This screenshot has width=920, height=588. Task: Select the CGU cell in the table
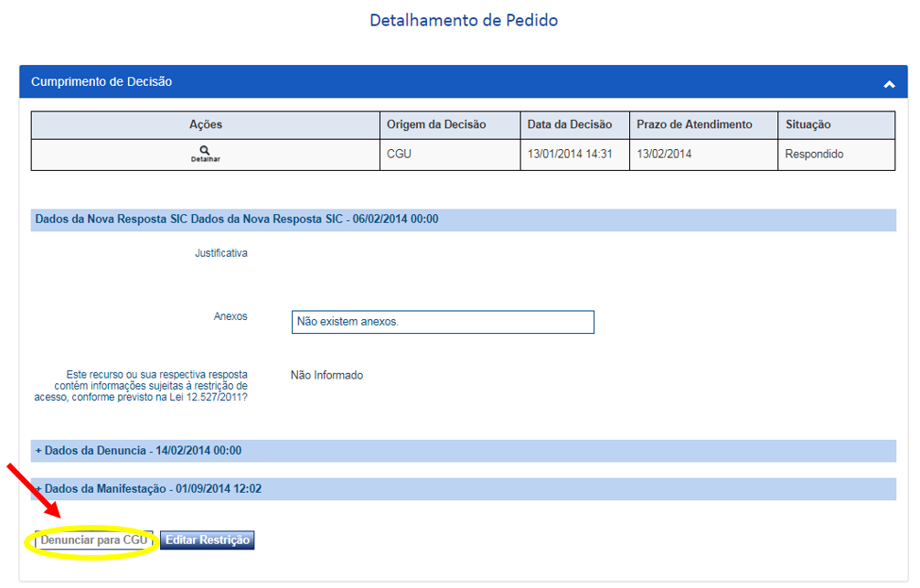click(400, 155)
